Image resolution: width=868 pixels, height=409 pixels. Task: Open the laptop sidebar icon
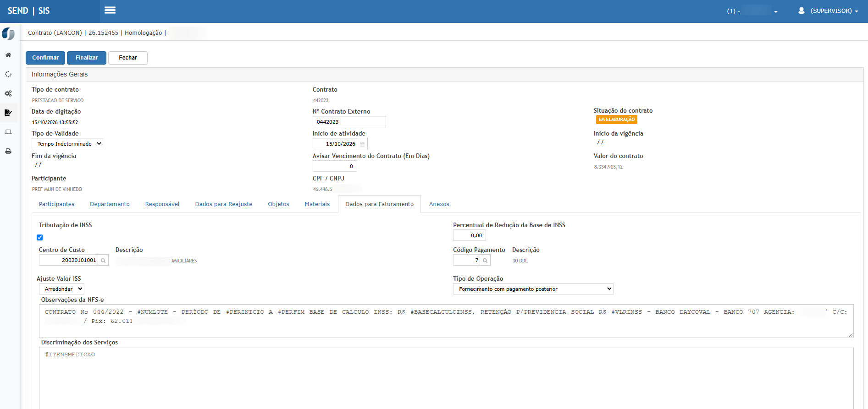[8, 132]
